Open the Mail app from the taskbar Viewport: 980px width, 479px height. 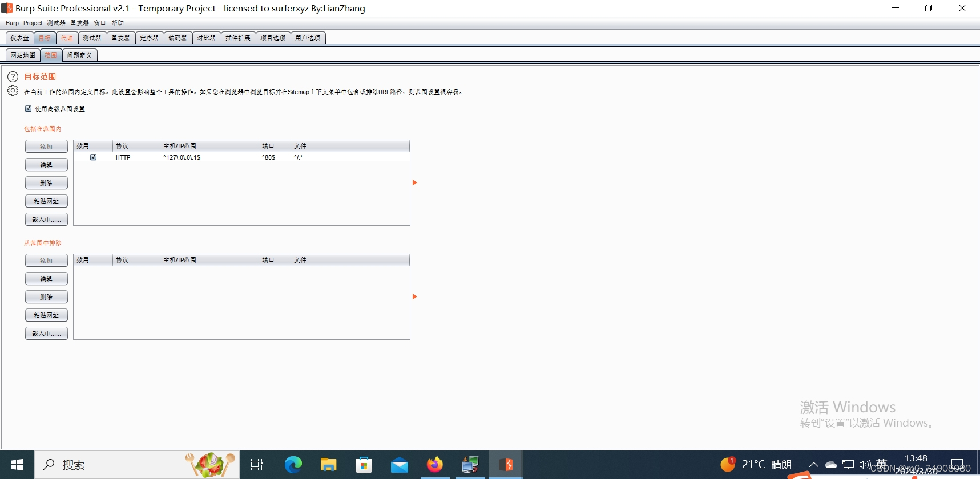click(400, 465)
